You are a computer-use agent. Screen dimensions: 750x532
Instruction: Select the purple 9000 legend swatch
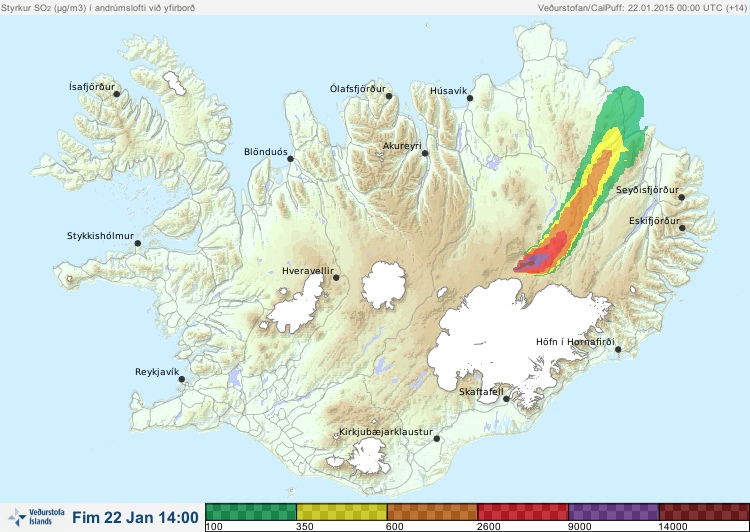click(x=613, y=512)
